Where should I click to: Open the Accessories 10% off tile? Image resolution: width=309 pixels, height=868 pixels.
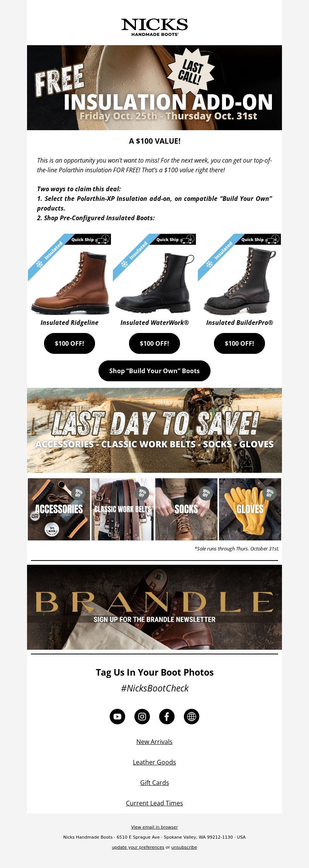point(59,509)
